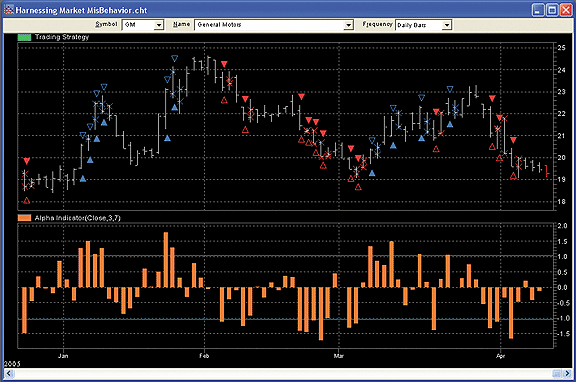Close the MisBehavior.cht window
576x382 pixels.
(x=566, y=10)
